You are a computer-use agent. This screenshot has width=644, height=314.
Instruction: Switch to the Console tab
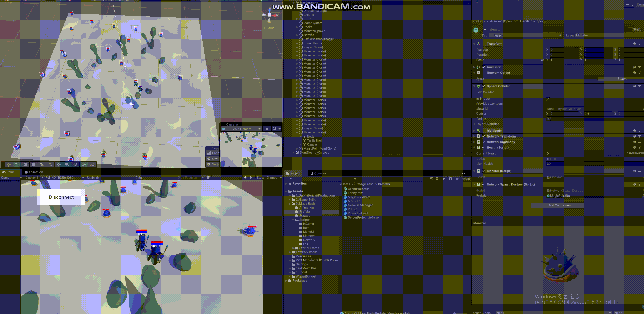pos(318,173)
